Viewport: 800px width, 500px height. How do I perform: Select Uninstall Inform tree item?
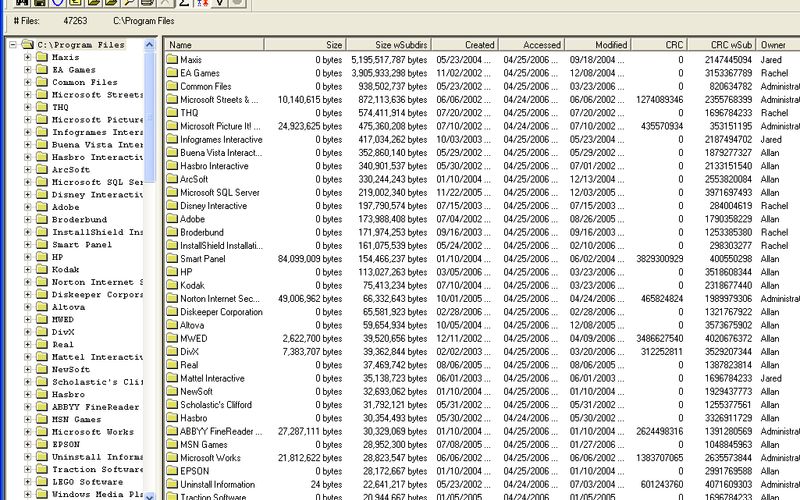97,457
